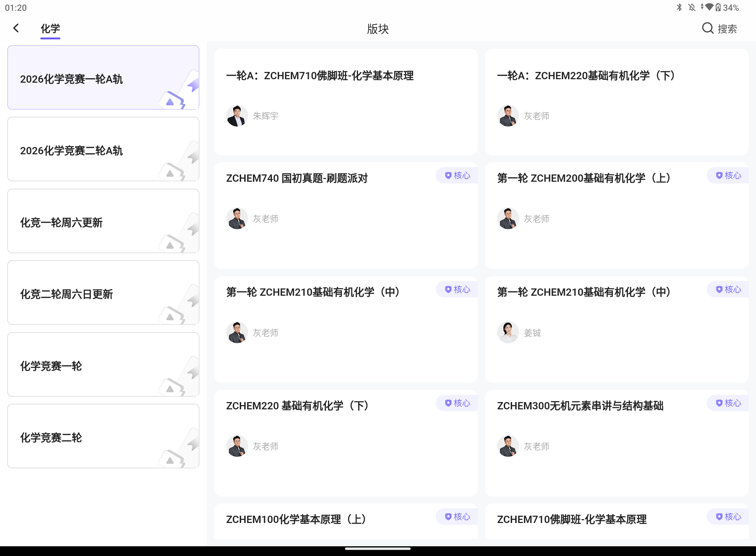Tap the Bluetooth status icon
The height and width of the screenshot is (556, 756).
(679, 7)
